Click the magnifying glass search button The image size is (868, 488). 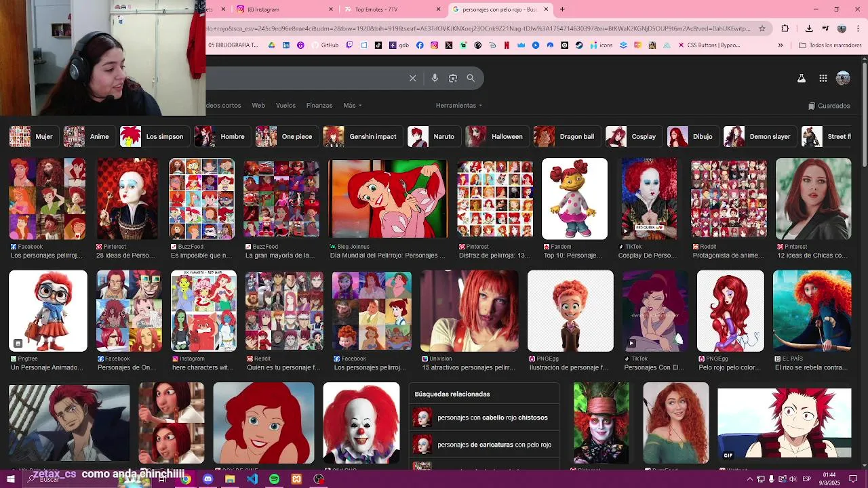[x=471, y=78]
